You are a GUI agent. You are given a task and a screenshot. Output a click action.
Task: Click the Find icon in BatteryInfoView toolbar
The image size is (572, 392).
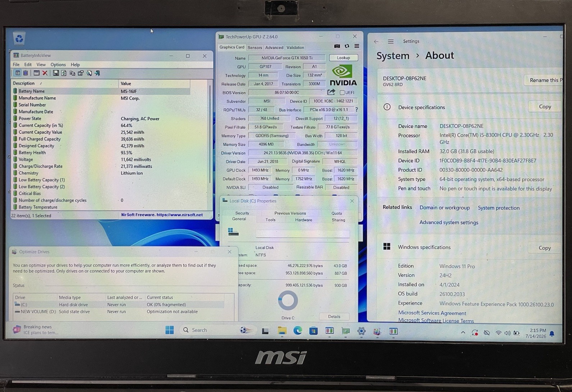coord(89,73)
